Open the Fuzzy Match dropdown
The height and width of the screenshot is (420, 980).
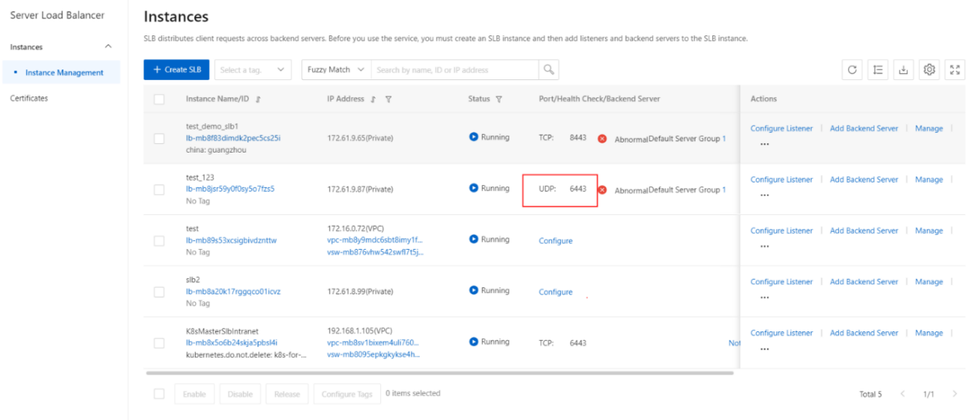[336, 69]
